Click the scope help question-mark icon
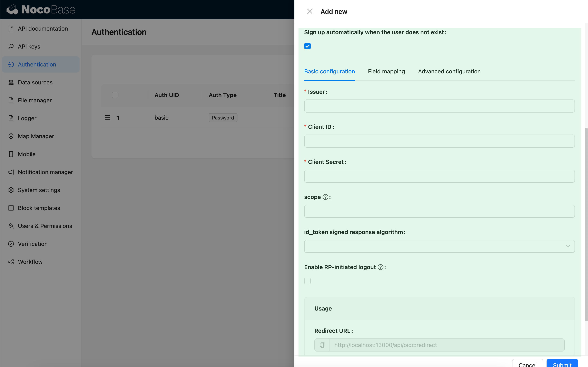The width and height of the screenshot is (588, 367). pyautogui.click(x=325, y=197)
